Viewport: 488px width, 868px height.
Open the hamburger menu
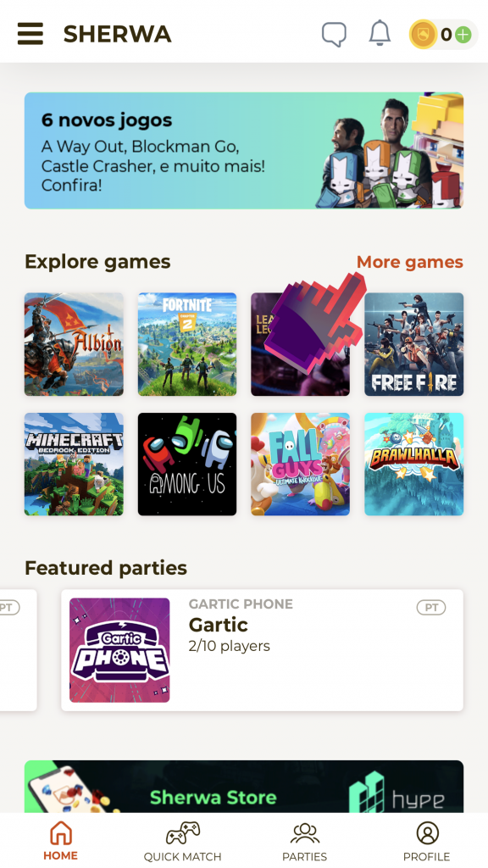30,34
